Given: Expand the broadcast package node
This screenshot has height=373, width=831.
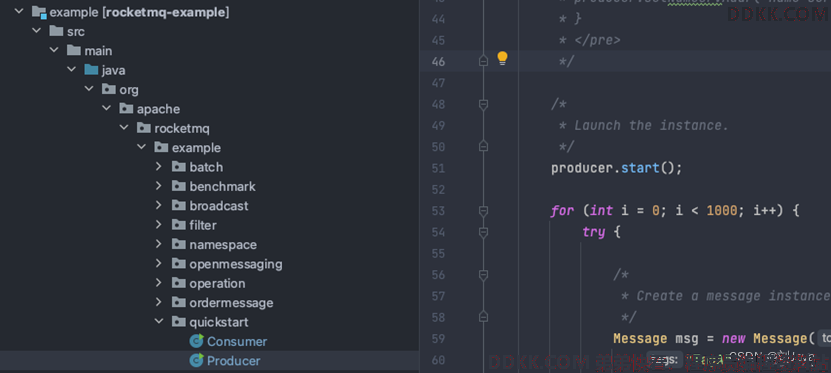Looking at the screenshot, I should 158,206.
